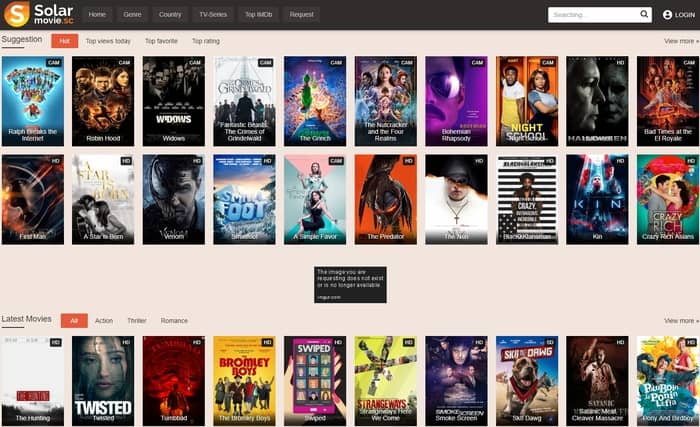
Task: Click the user account icon next to LOGIN
Action: (667, 15)
